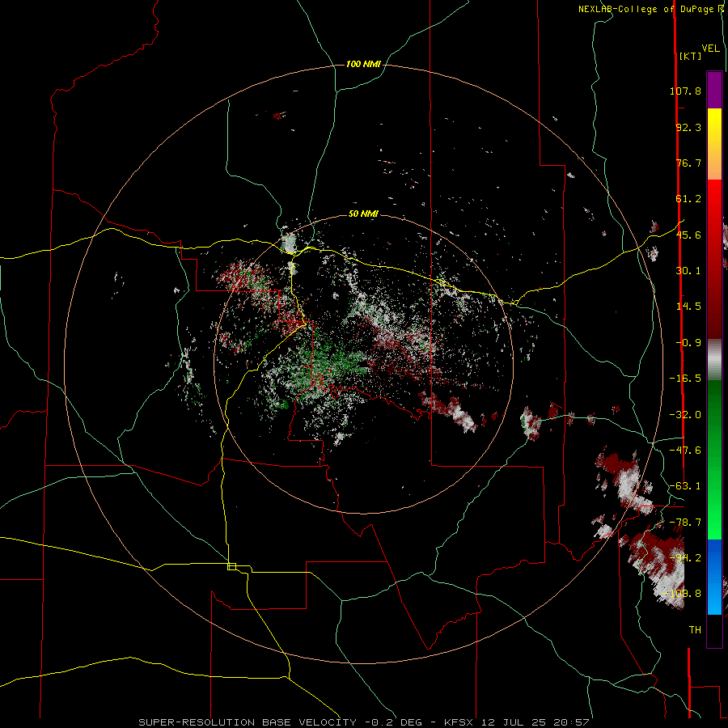Select the 76.7 value on the velocity scale
Image resolution: width=728 pixels, height=728 pixels.
point(688,163)
